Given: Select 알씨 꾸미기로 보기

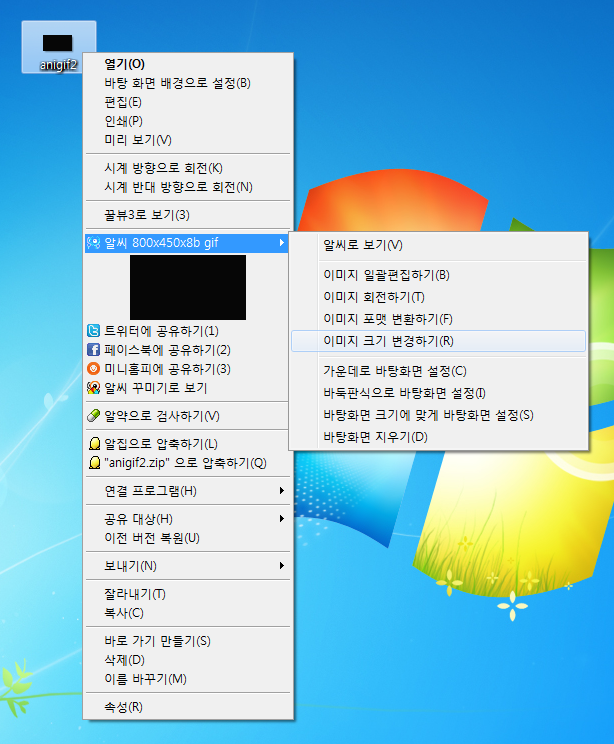Looking at the screenshot, I should click(187, 388).
